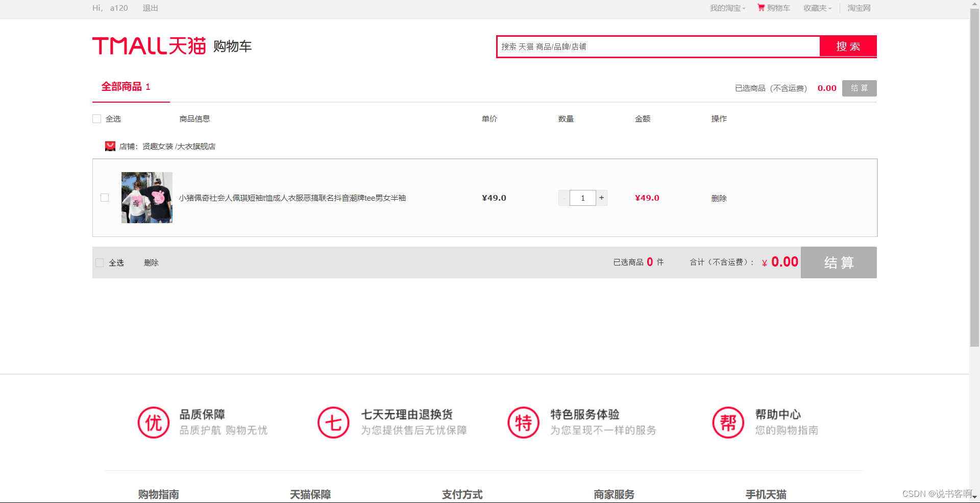Click the large 结算 checkout button

[x=839, y=262]
